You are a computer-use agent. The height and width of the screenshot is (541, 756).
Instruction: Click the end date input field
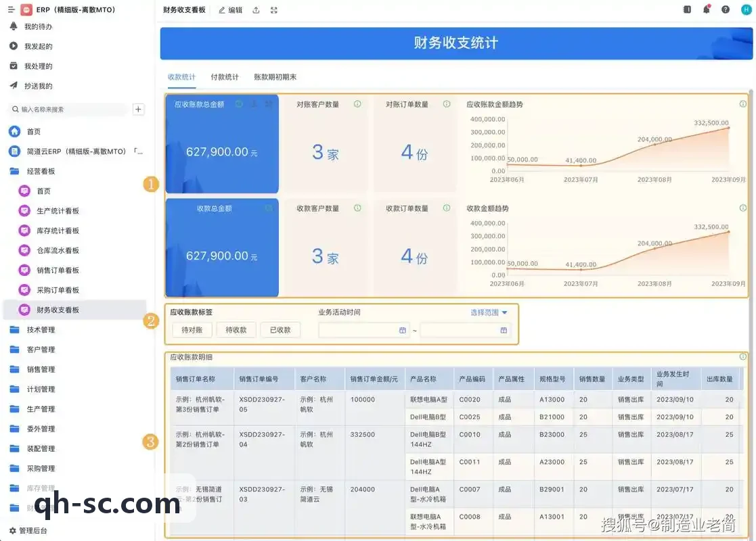465,330
